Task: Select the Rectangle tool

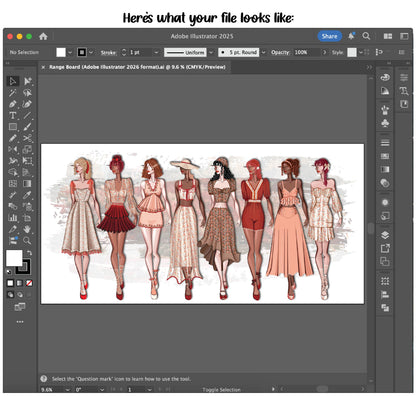Action: (13, 127)
